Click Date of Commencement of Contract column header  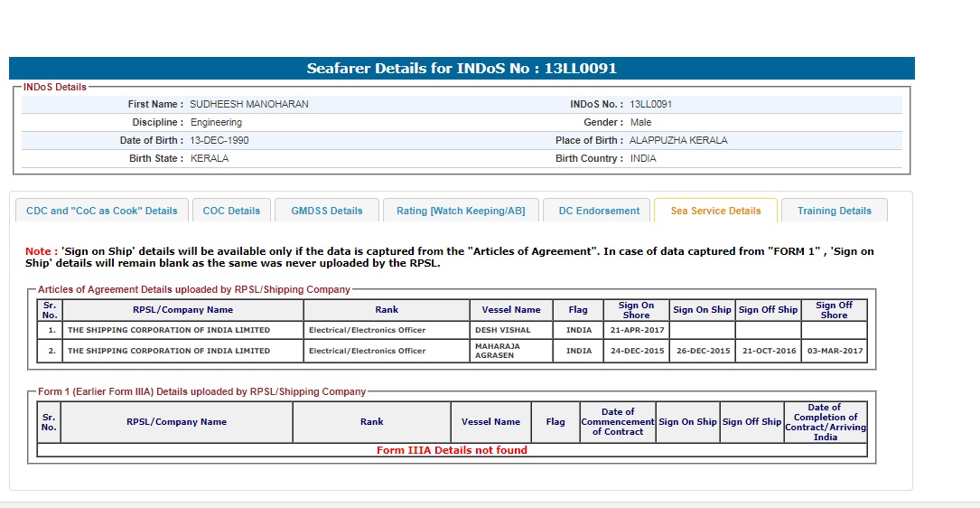coord(618,422)
